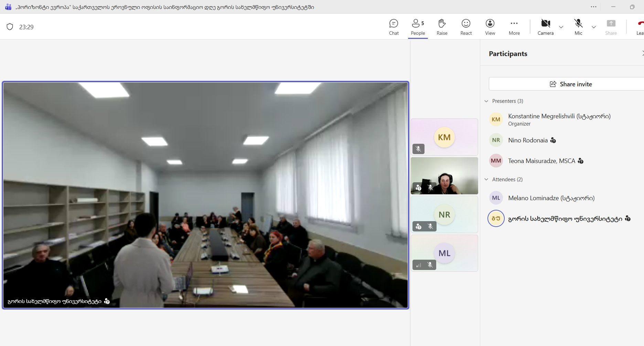644x346 pixels.
Task: Open the More actions menu
Action: 514,27
